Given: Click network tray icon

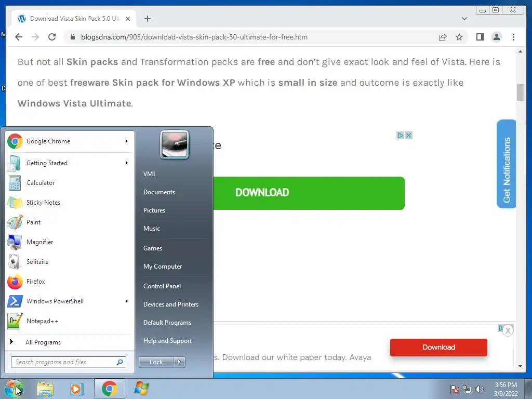Looking at the screenshot, I should point(467,389).
